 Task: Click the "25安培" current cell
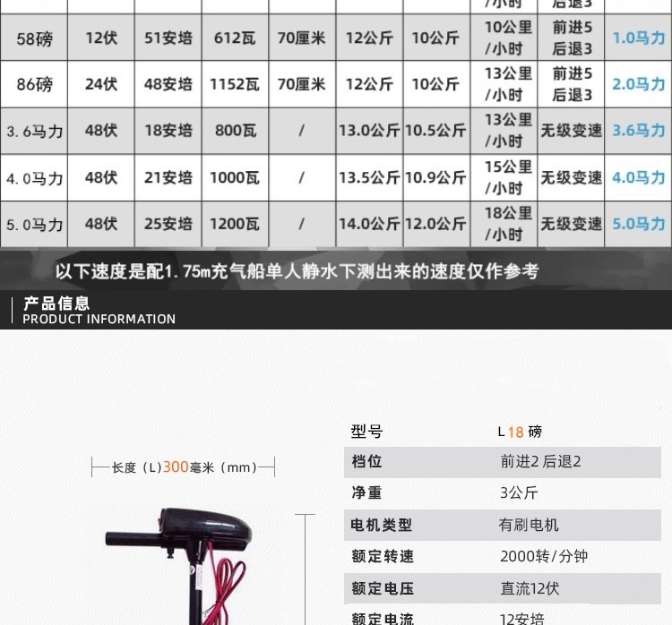click(168, 223)
